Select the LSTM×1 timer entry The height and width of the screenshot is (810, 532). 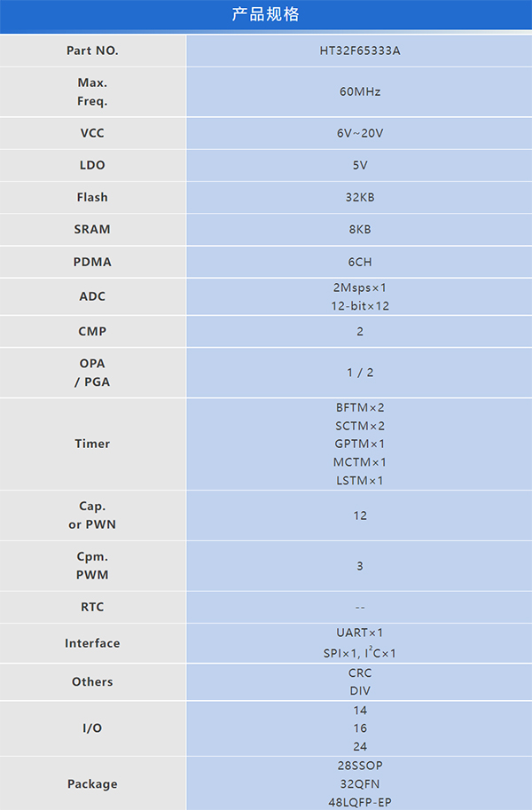[359, 481]
